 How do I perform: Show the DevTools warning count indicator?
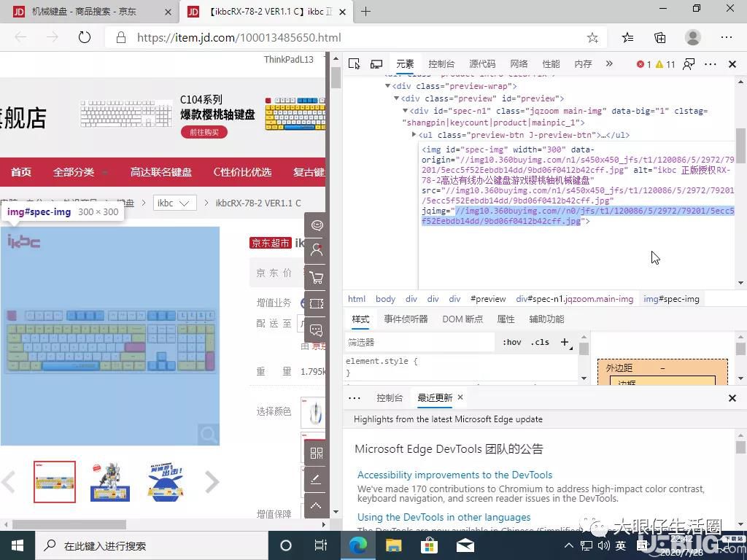(x=665, y=64)
